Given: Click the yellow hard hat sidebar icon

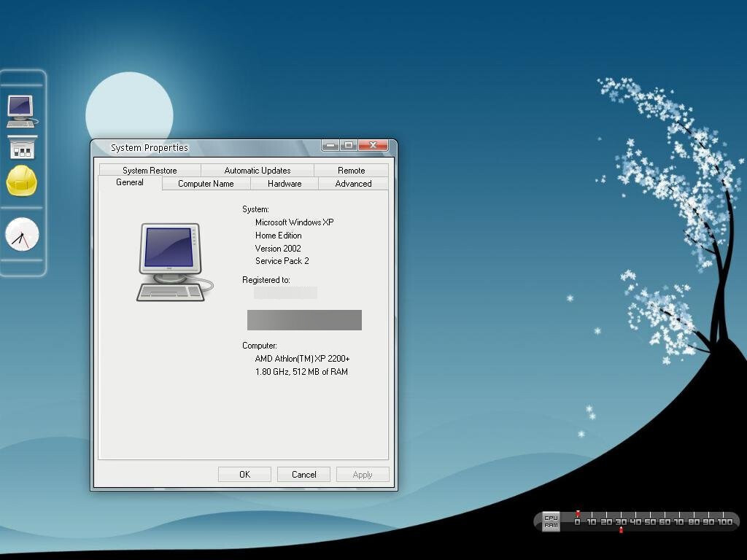Looking at the screenshot, I should click(x=23, y=183).
